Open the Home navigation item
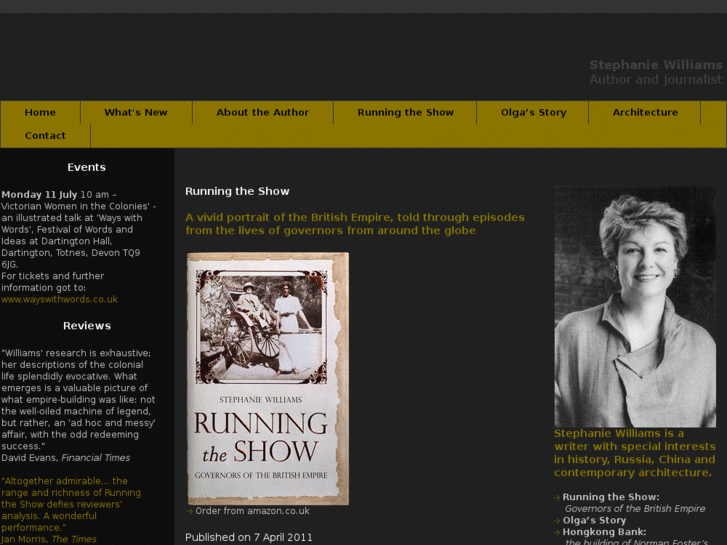Image resolution: width=727 pixels, height=545 pixels. (40, 112)
